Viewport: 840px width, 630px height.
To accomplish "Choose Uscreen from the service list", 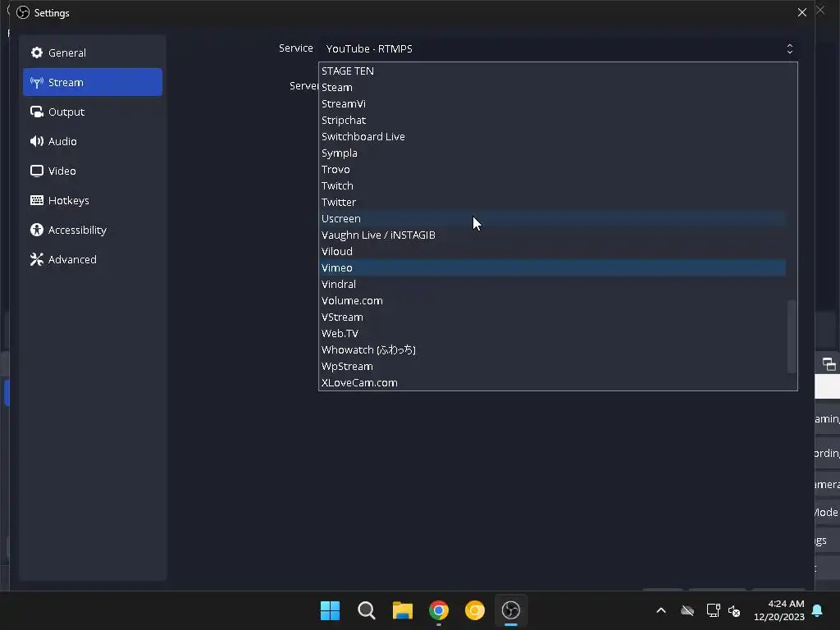I will (x=553, y=218).
